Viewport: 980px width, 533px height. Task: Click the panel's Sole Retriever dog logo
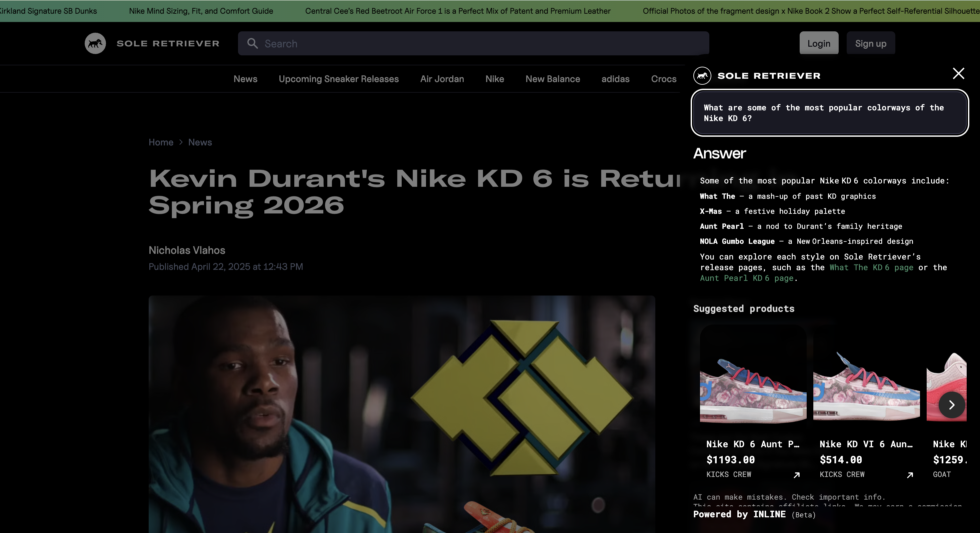[702, 76]
